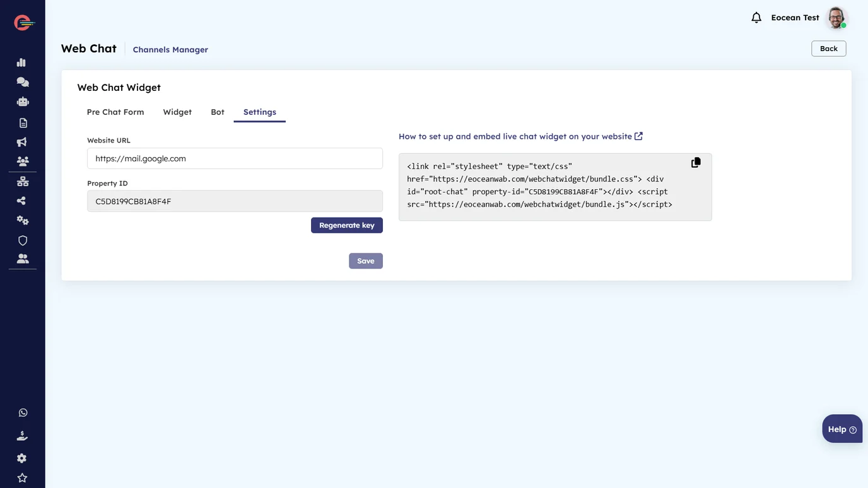This screenshot has width=868, height=488.
Task: Open the Eocean Test profile avatar
Action: click(837, 18)
